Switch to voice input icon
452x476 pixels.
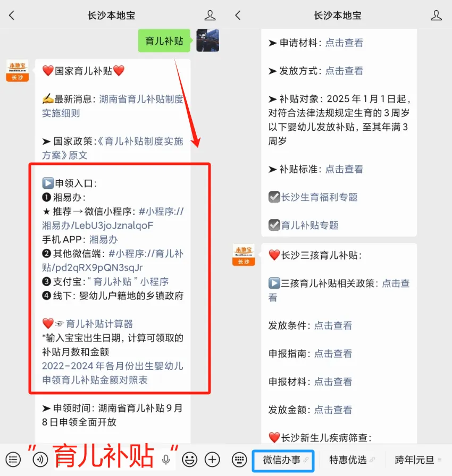click(x=40, y=460)
